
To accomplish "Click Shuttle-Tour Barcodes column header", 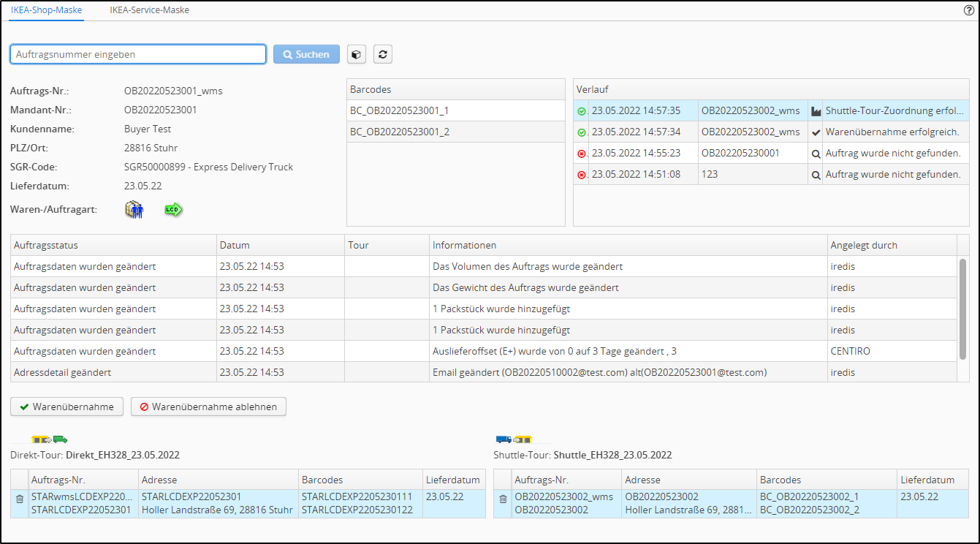I will pos(827,480).
